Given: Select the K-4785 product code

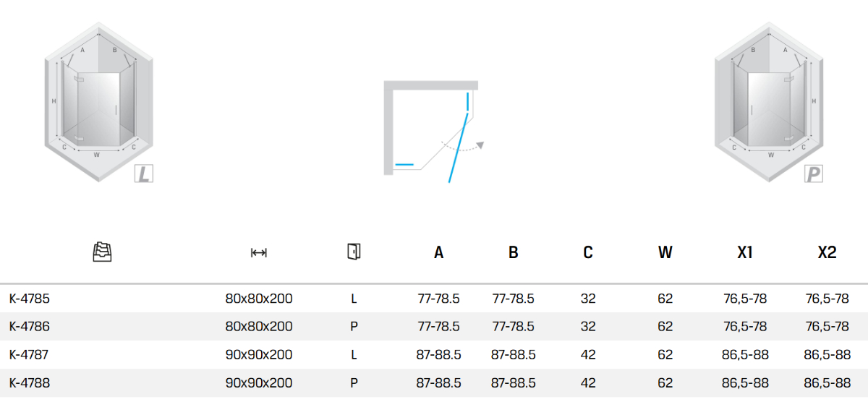Looking at the screenshot, I should [x=29, y=298].
